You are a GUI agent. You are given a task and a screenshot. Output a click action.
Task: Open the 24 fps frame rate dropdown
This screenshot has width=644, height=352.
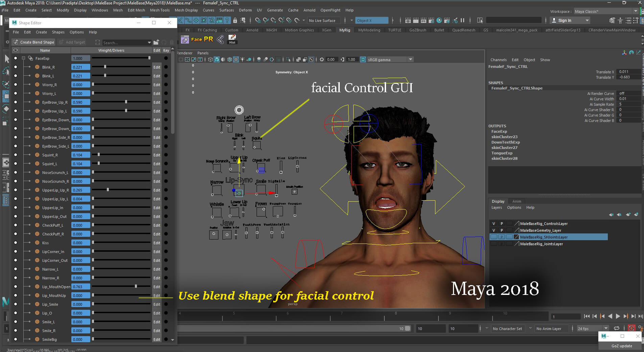point(606,328)
